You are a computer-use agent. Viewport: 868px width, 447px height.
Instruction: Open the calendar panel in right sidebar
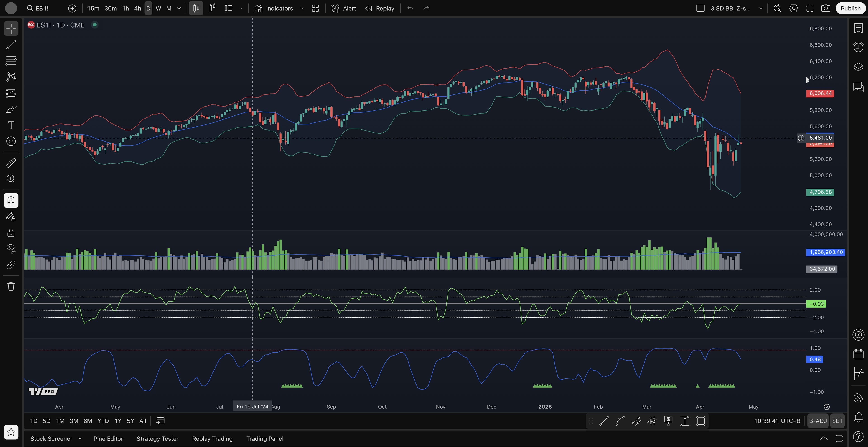pos(858,354)
